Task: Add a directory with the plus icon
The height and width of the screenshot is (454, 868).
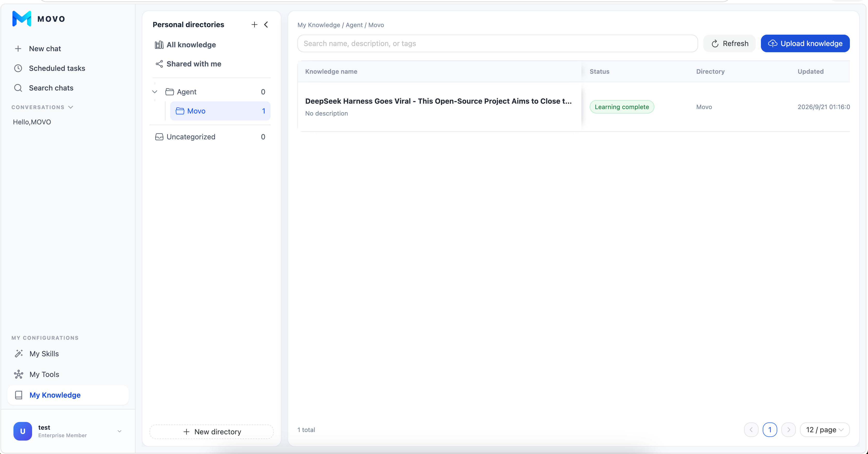Action: point(255,25)
